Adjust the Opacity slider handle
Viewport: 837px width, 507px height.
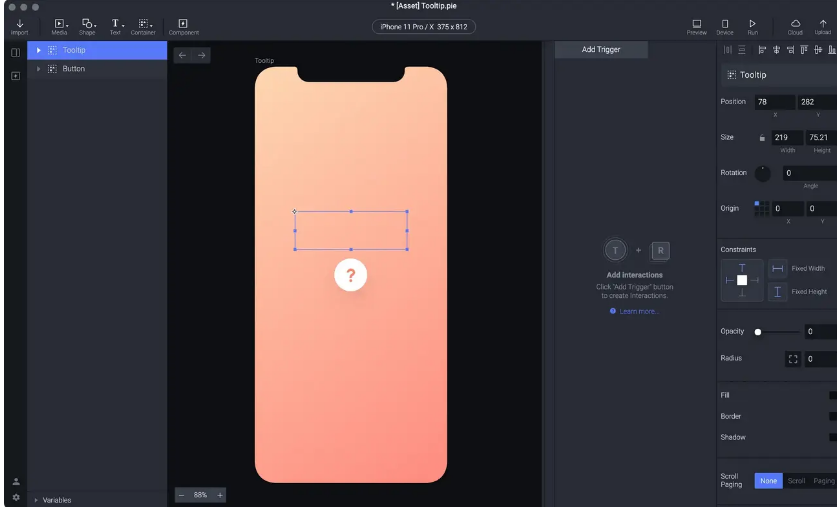pyautogui.click(x=757, y=332)
